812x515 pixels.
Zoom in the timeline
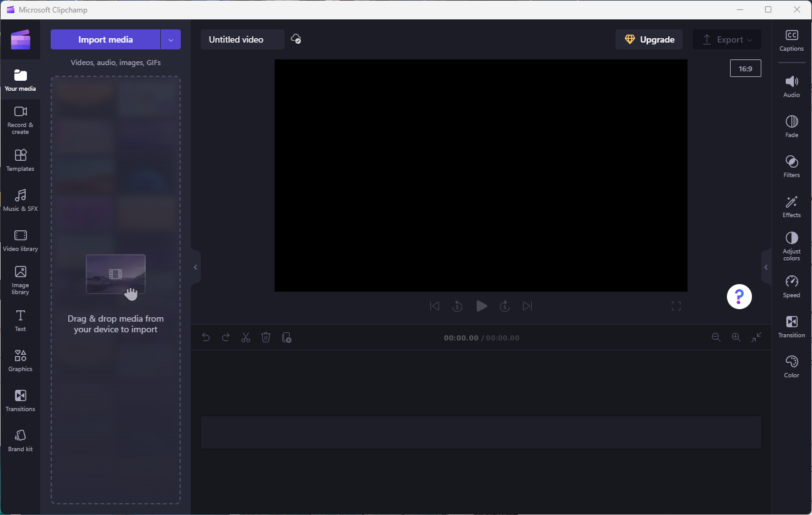(736, 337)
